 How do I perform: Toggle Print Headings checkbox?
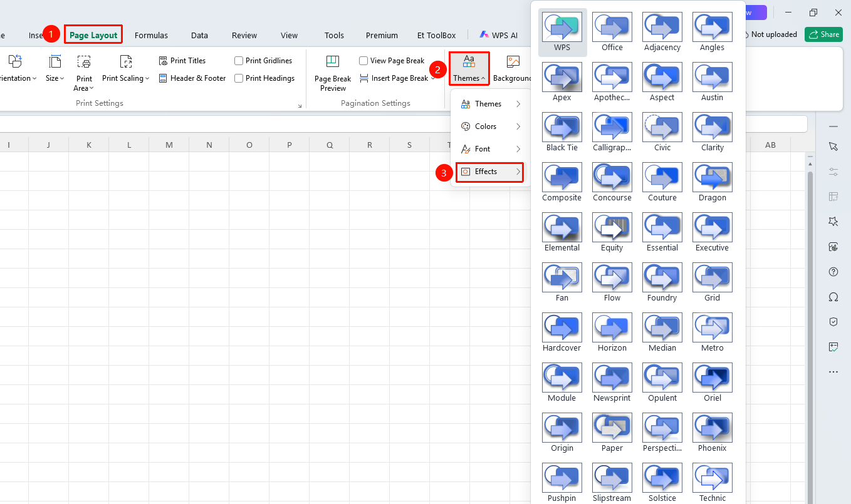tap(239, 78)
